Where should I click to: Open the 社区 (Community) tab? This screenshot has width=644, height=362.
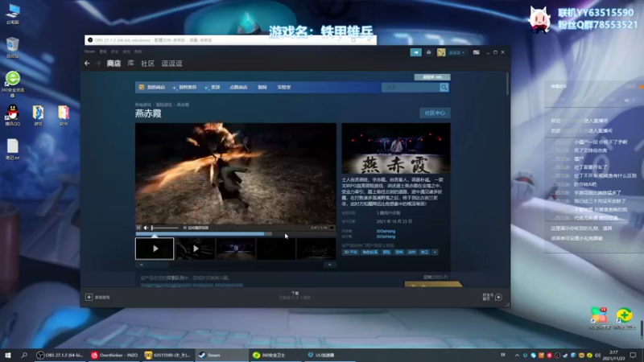(x=147, y=64)
